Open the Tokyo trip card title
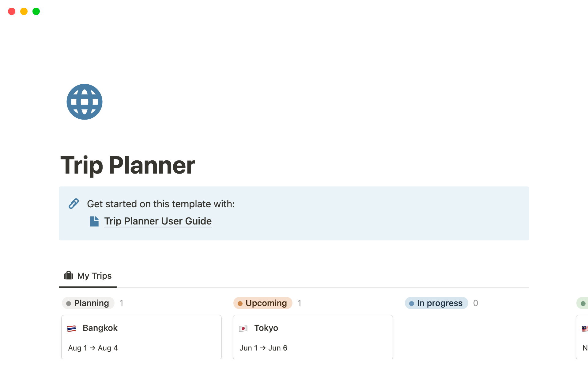 tap(266, 328)
